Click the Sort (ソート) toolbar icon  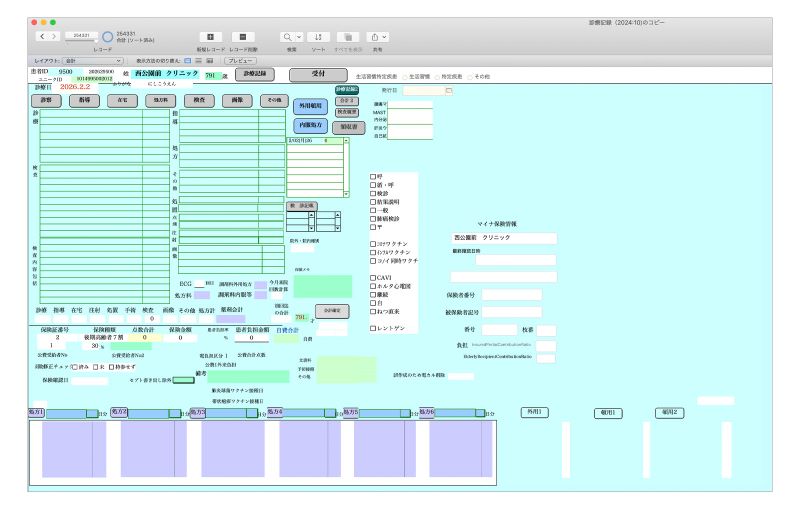tap(318, 36)
